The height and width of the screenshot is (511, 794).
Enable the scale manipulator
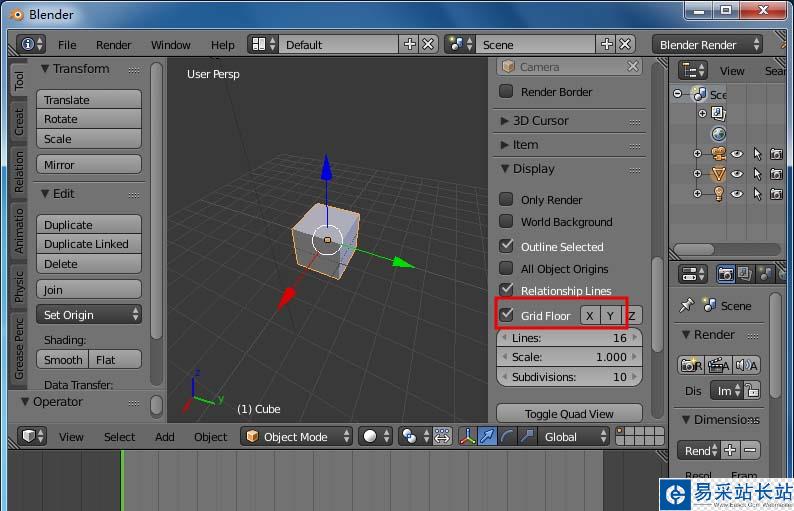[x=527, y=436]
